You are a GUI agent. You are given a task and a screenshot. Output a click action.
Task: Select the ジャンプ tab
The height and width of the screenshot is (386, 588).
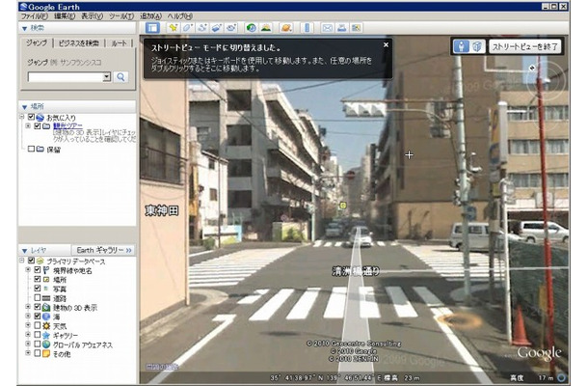tap(37, 42)
